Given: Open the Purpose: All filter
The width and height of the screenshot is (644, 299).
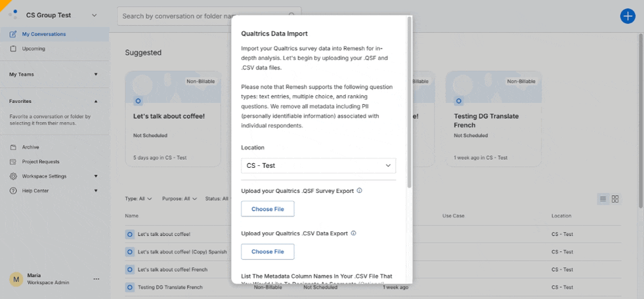Looking at the screenshot, I should coord(179,199).
